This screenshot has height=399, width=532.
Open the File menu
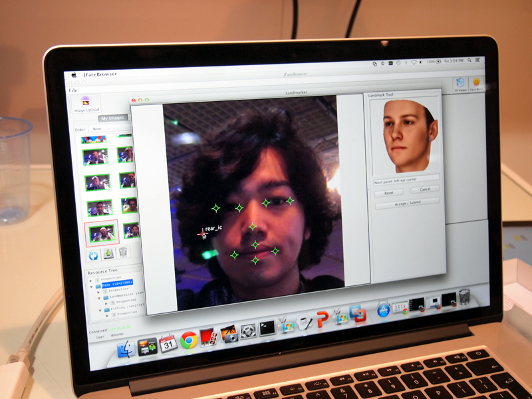73,90
